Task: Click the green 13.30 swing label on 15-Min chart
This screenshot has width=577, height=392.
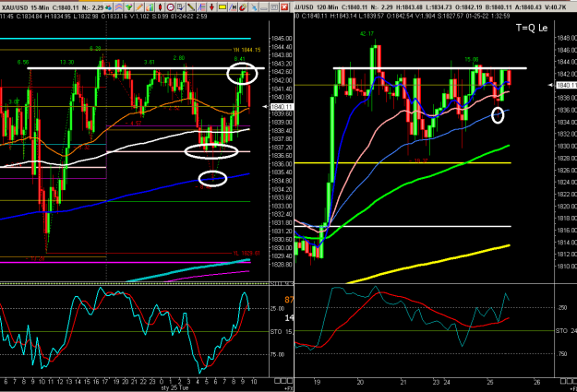Action: [x=67, y=62]
